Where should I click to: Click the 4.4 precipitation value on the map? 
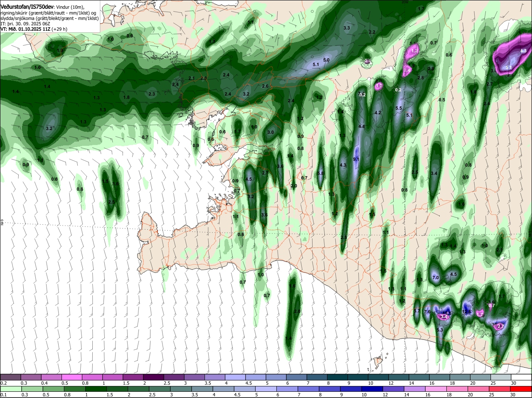[362, 126]
